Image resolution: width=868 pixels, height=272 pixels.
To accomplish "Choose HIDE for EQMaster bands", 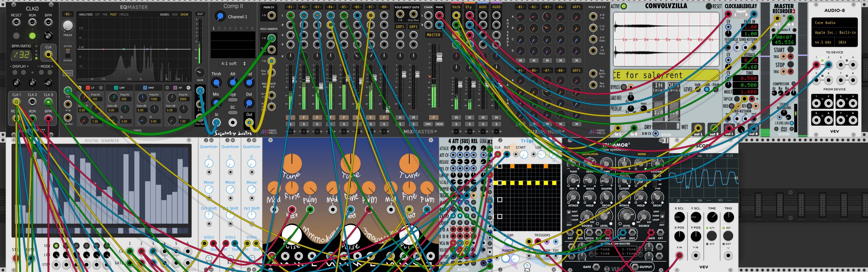I will tap(175, 15).
